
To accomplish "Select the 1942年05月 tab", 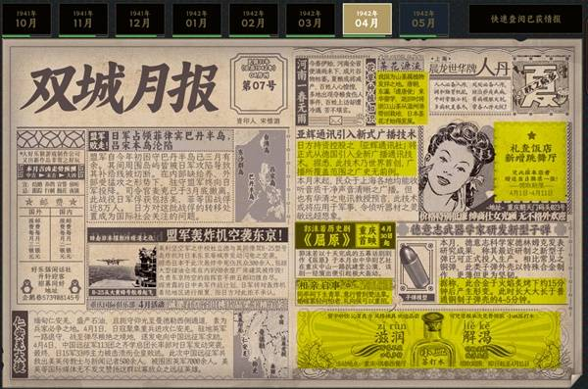I will (x=423, y=20).
